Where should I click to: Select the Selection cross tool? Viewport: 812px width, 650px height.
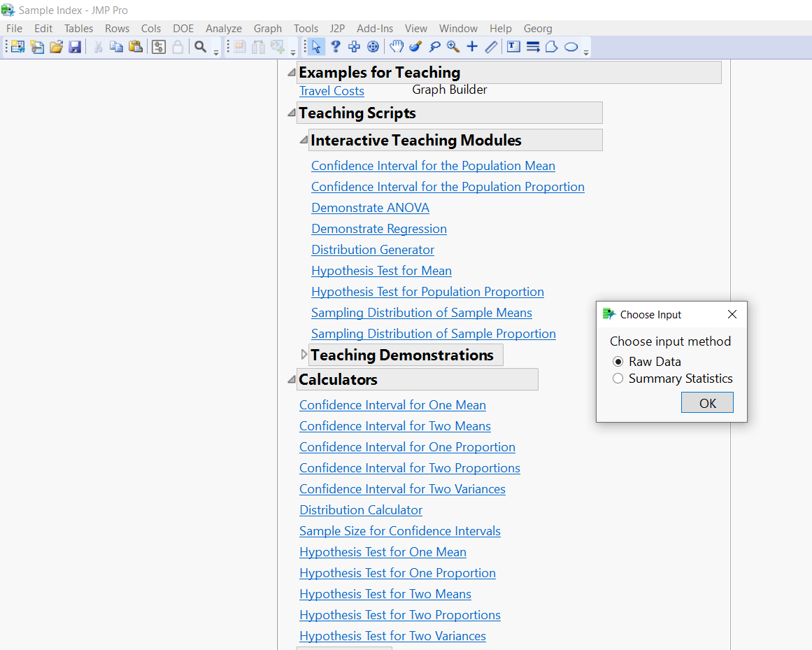[x=354, y=47]
